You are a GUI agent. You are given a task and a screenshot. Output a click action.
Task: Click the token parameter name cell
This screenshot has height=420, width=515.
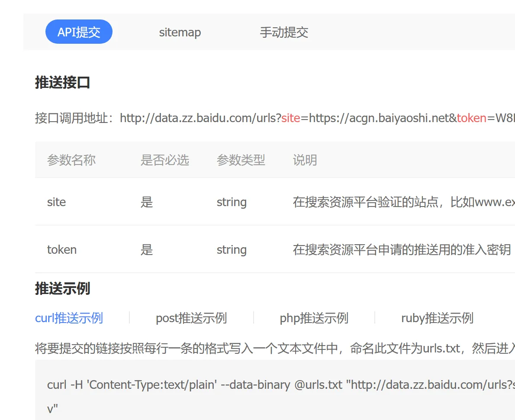(x=62, y=249)
